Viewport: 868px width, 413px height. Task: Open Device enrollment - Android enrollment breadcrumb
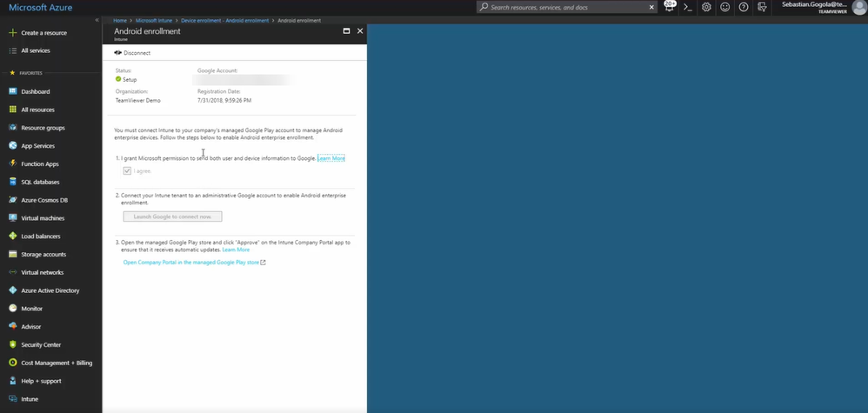[224, 21]
